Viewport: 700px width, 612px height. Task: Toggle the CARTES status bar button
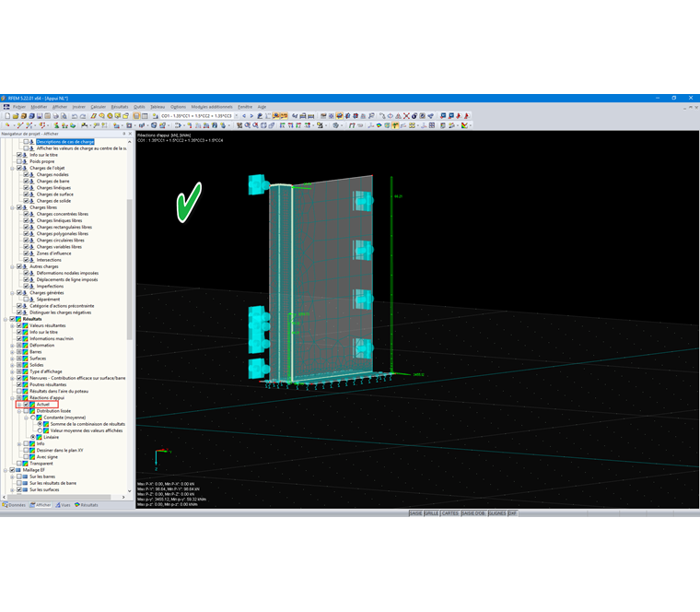pos(450,513)
